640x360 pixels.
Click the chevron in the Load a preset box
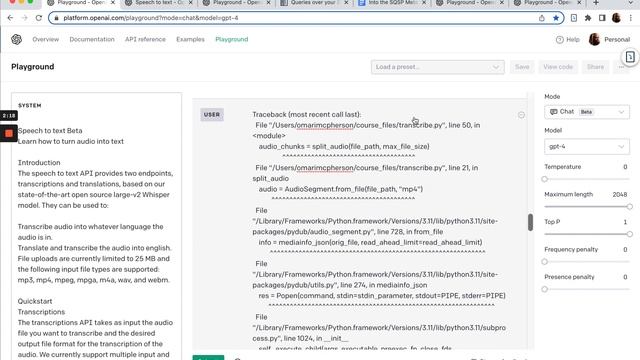click(x=496, y=67)
